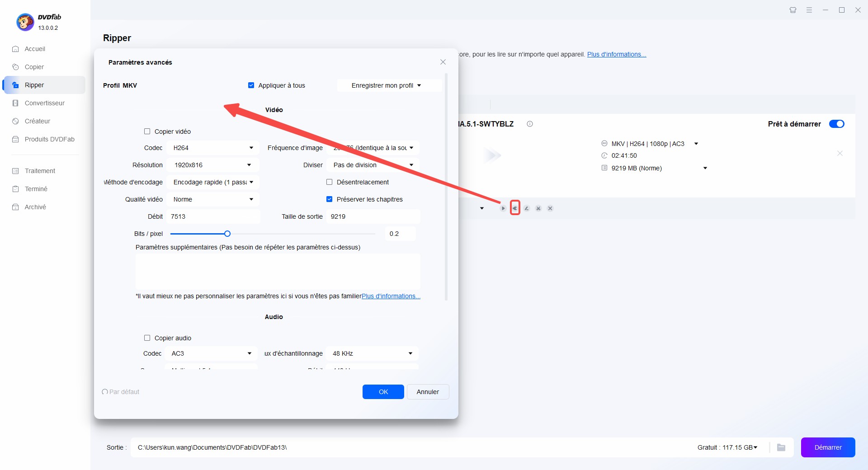Image resolution: width=868 pixels, height=470 pixels.
Task: Click dropdown arrow left of play icon
Action: tap(482, 208)
